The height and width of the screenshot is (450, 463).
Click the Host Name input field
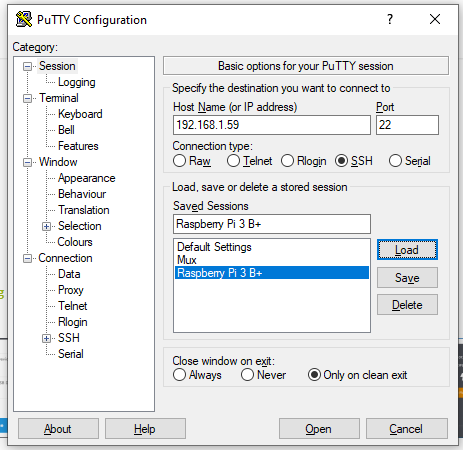point(272,125)
